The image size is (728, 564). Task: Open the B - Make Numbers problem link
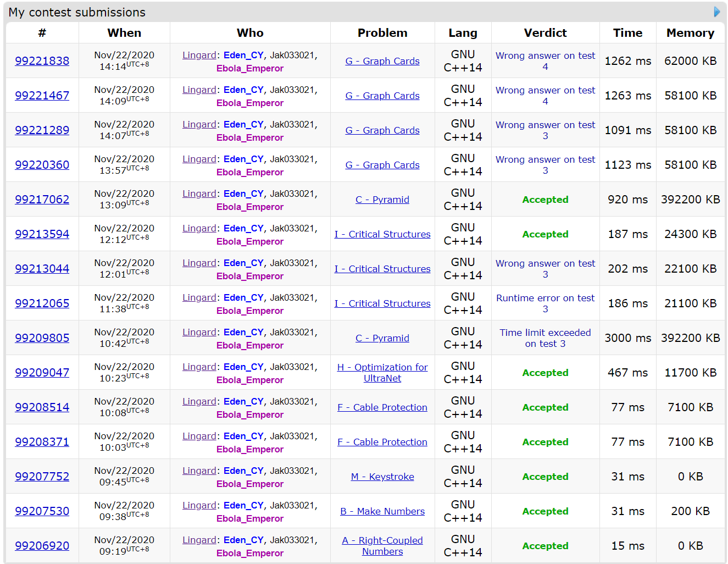(382, 511)
